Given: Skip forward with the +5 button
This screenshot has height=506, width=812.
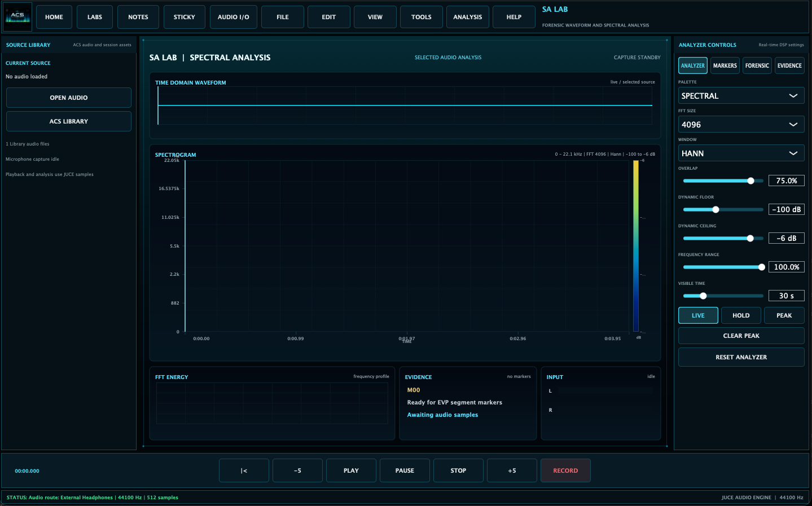Looking at the screenshot, I should pos(512,470).
